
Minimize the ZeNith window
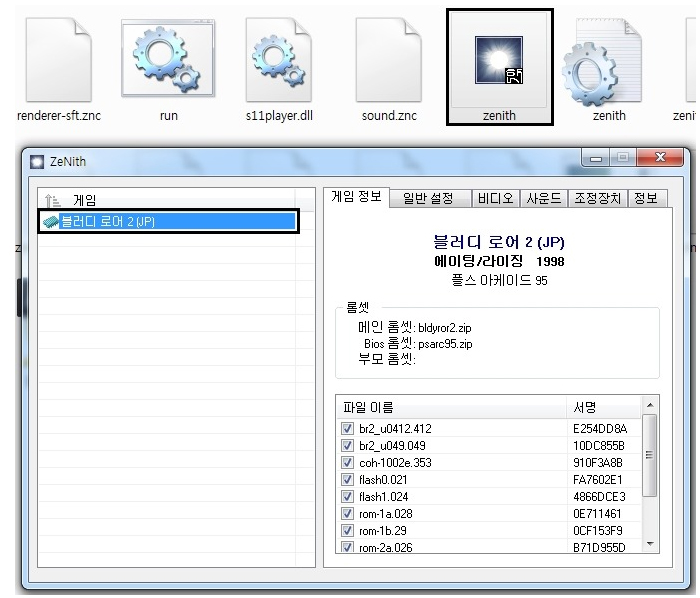[x=596, y=158]
